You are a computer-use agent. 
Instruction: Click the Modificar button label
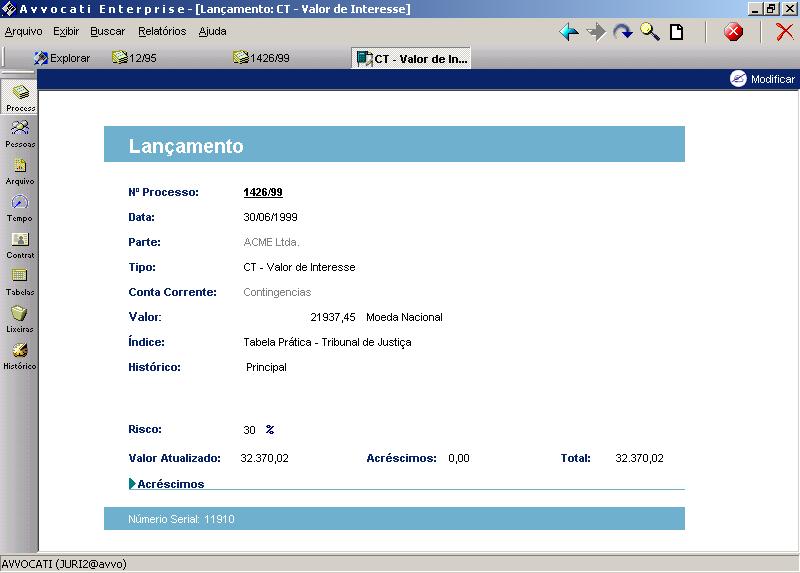point(772,79)
